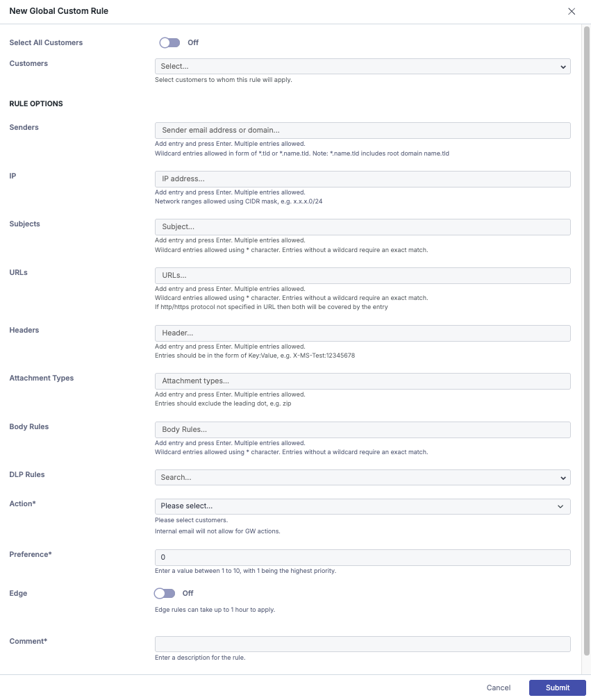The height and width of the screenshot is (700, 591).
Task: Click the Attachment Types field
Action: click(x=361, y=381)
